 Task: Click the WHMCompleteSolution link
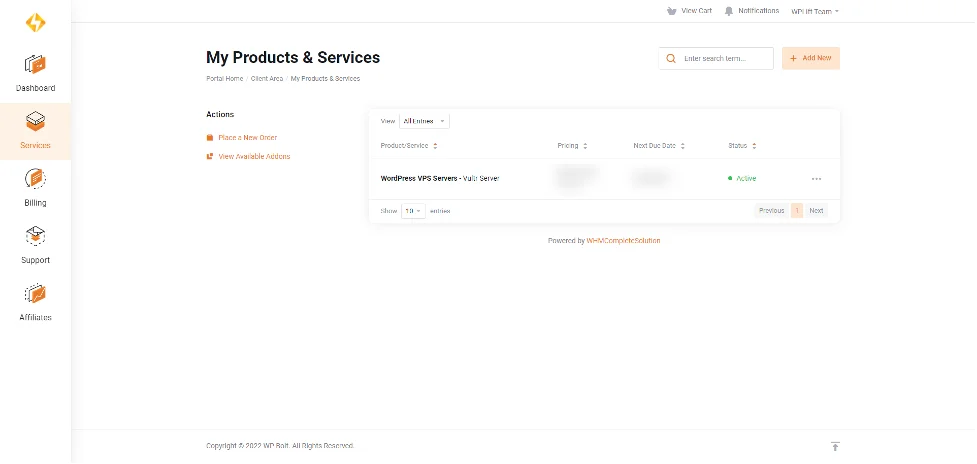(623, 240)
